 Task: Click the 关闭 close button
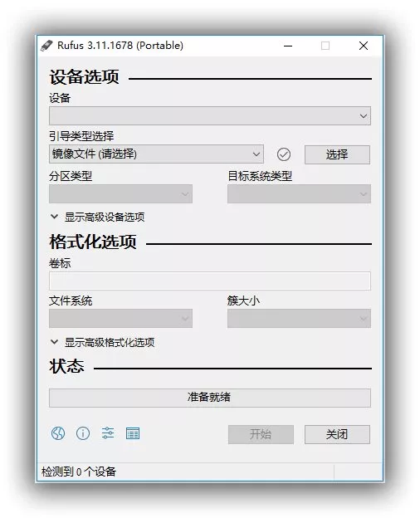pos(337,434)
